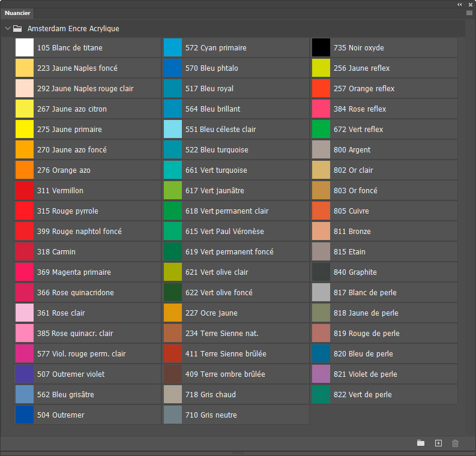Select the 227 Ocre jaune swatch

173,313
